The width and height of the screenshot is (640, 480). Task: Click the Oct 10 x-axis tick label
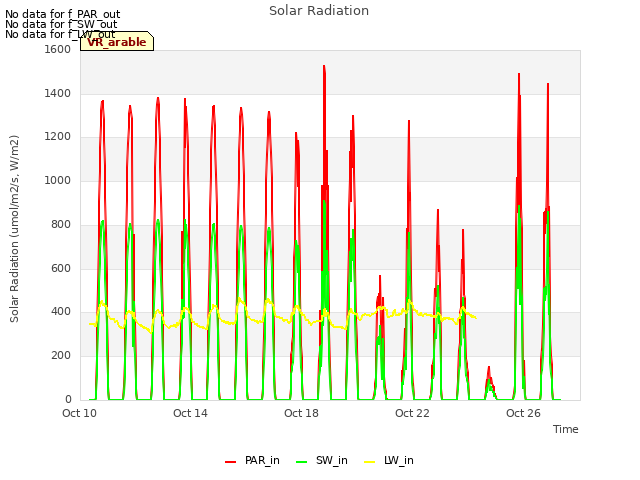click(x=80, y=413)
